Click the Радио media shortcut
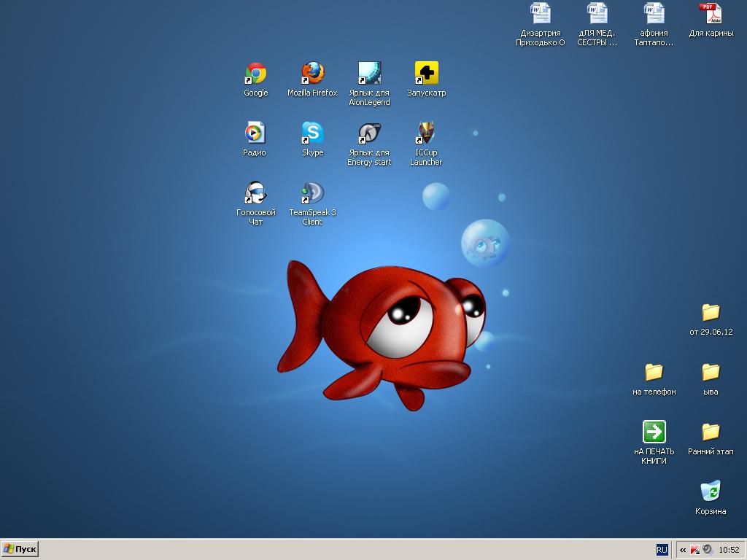This screenshot has width=747, height=560. coord(255,133)
